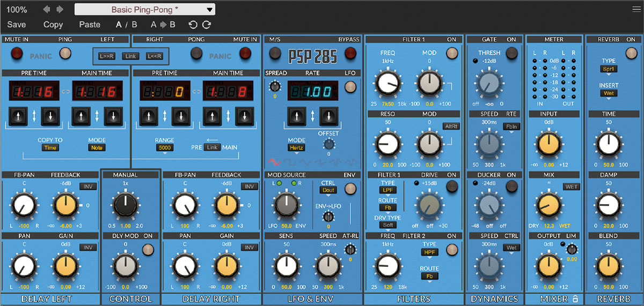Toggle the Ping button
The width and height of the screenshot is (644, 306).
tap(65, 53)
